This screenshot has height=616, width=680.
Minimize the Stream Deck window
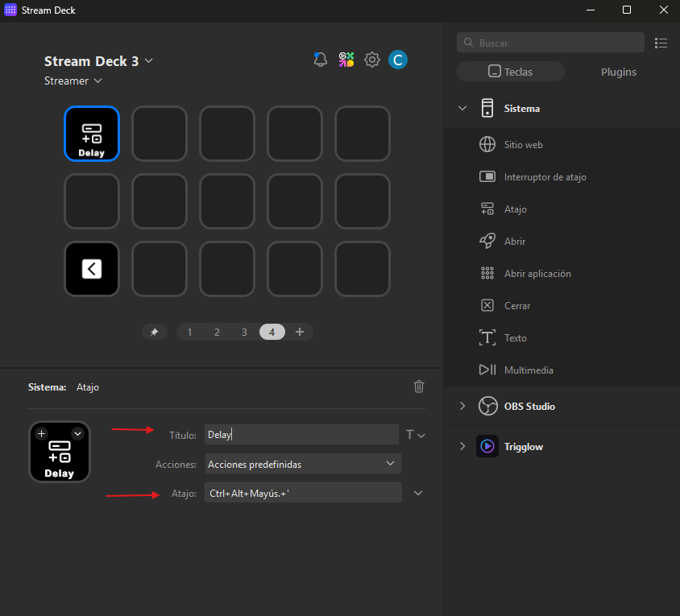[591, 10]
